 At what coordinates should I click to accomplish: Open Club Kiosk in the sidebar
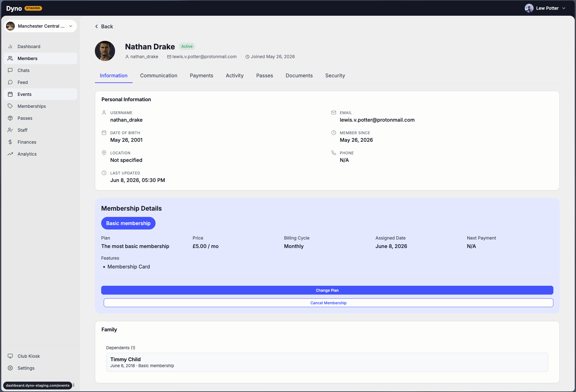(41, 356)
